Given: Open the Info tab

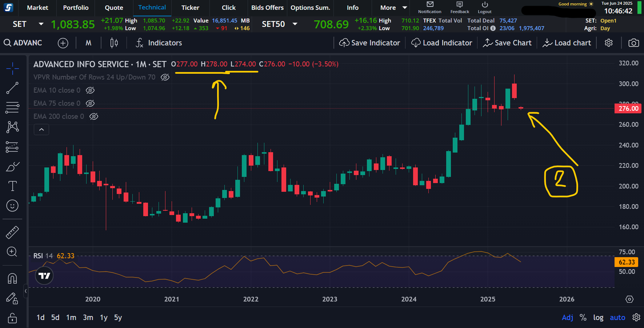Looking at the screenshot, I should [x=352, y=8].
